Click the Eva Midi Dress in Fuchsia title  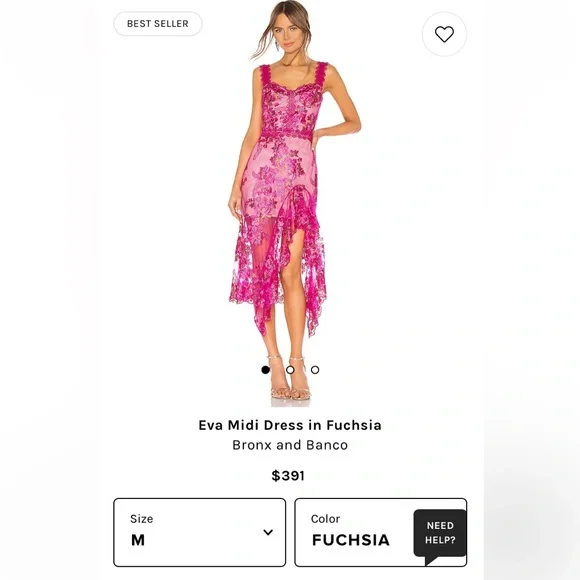pos(290,425)
